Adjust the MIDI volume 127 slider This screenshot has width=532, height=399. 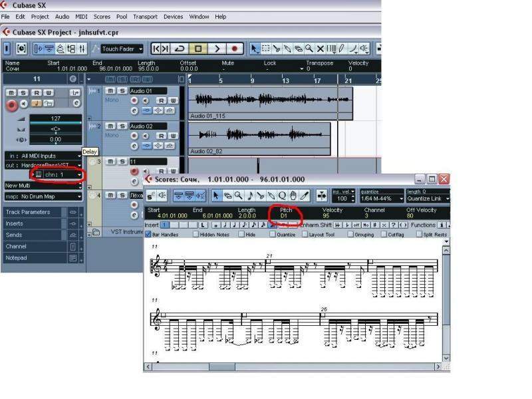pyautogui.click(x=56, y=119)
